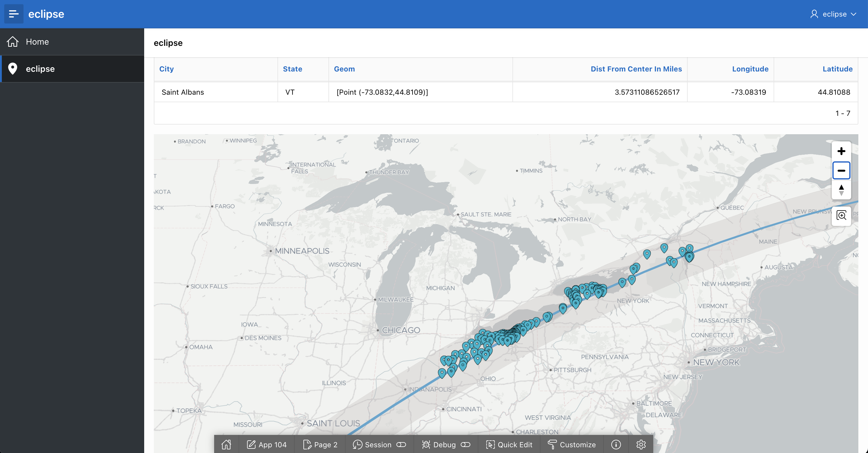Go to Home in the sidebar
The height and width of the screenshot is (453, 868).
click(37, 42)
